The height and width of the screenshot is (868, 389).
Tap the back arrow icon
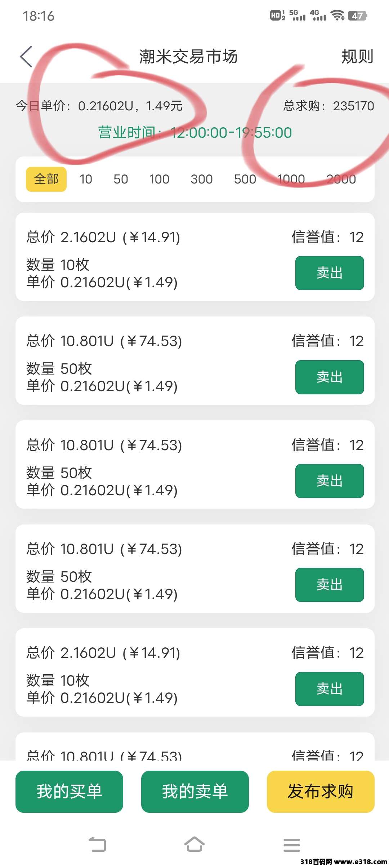26,57
